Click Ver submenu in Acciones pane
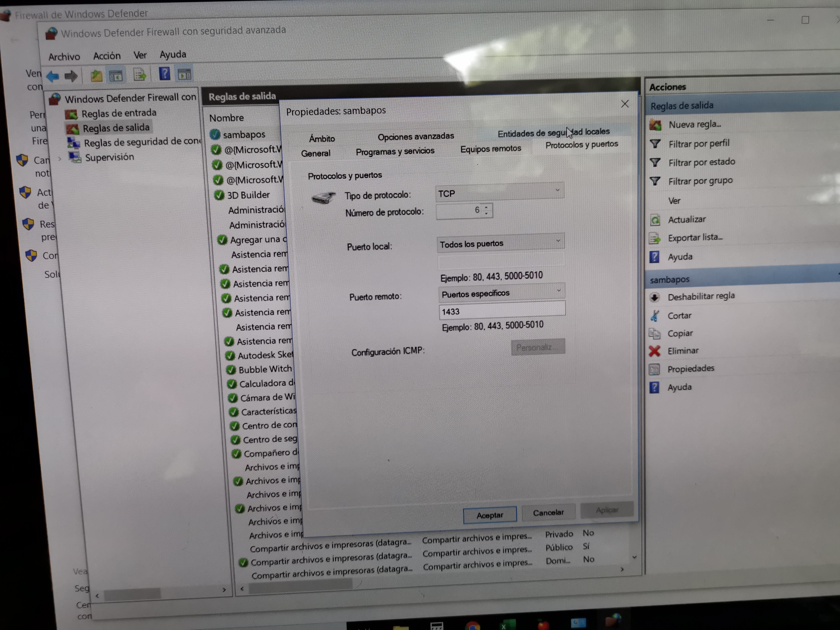 pos(674,201)
